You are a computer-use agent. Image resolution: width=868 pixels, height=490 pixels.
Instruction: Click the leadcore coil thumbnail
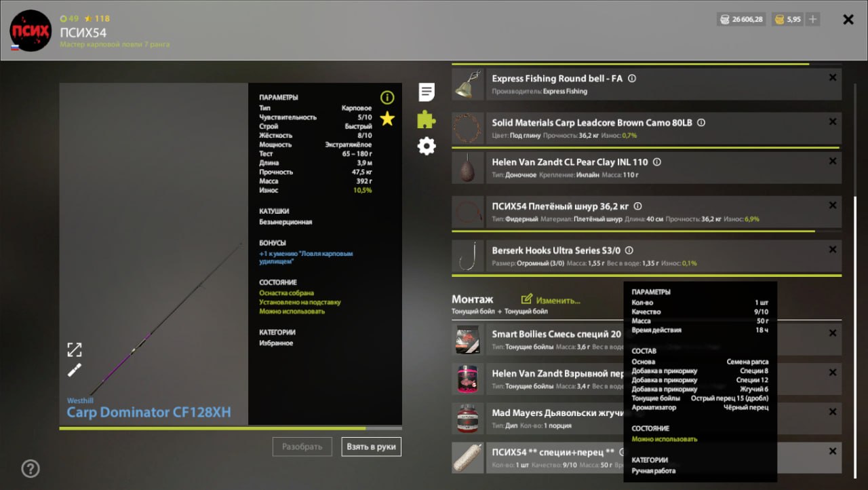pos(468,128)
